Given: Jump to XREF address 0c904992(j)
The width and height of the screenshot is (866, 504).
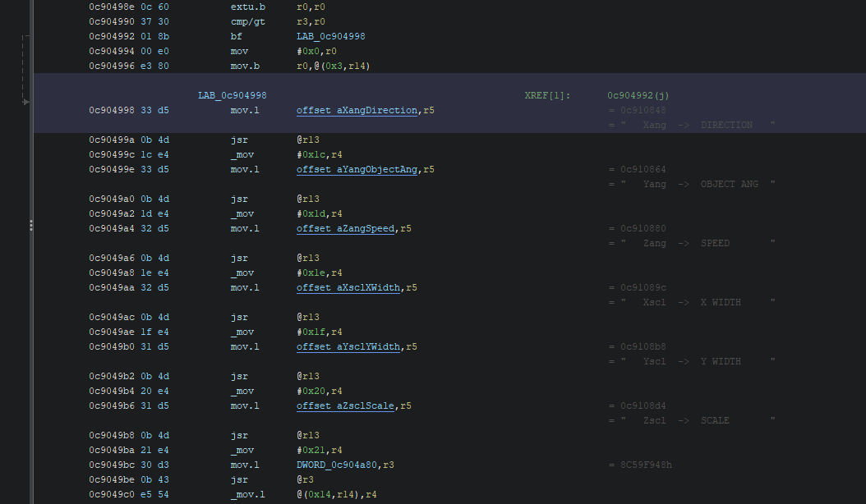Looking at the screenshot, I should 638,96.
